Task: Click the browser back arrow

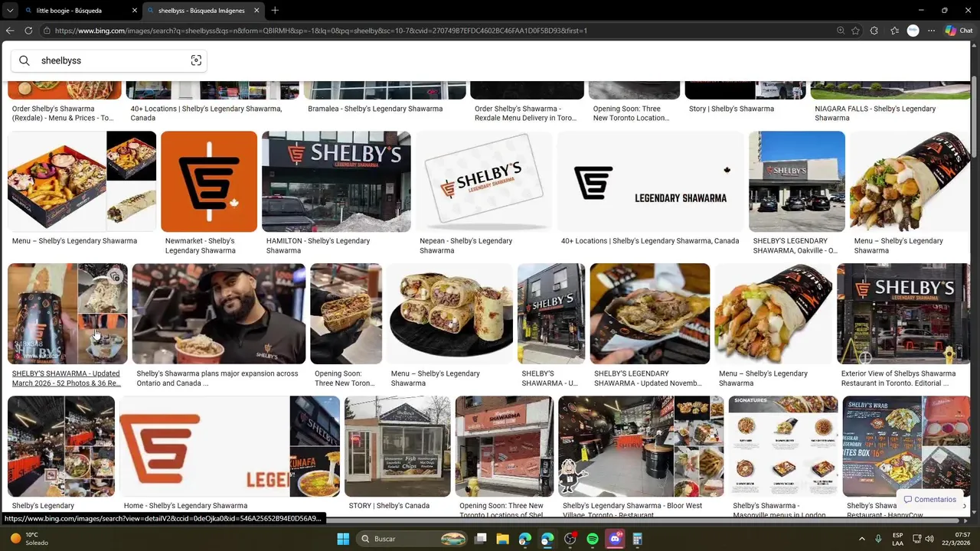Action: 10,31
